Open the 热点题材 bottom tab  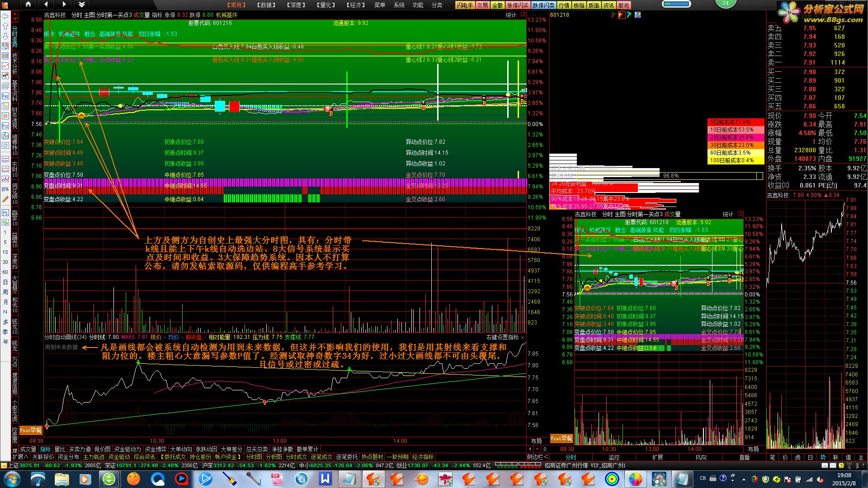click(372, 457)
